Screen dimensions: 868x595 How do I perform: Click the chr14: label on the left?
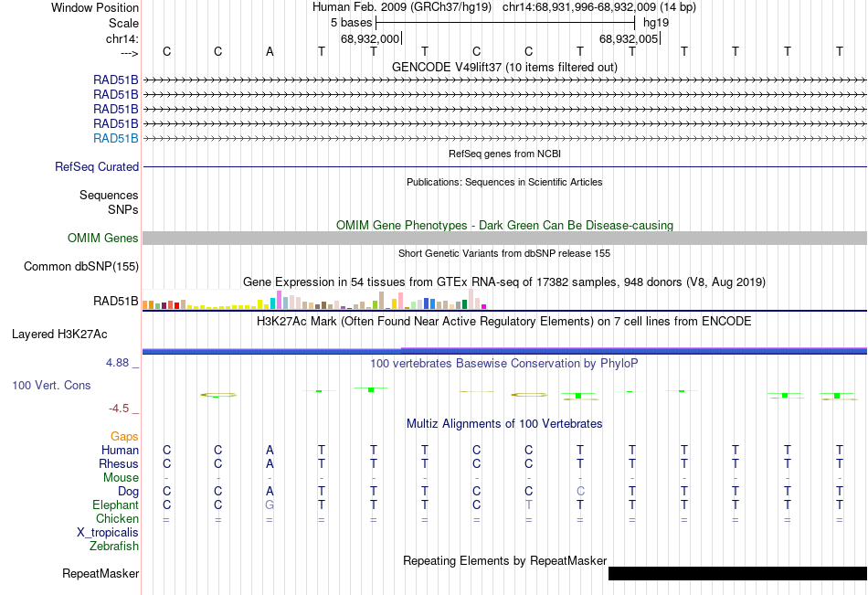tap(122, 38)
